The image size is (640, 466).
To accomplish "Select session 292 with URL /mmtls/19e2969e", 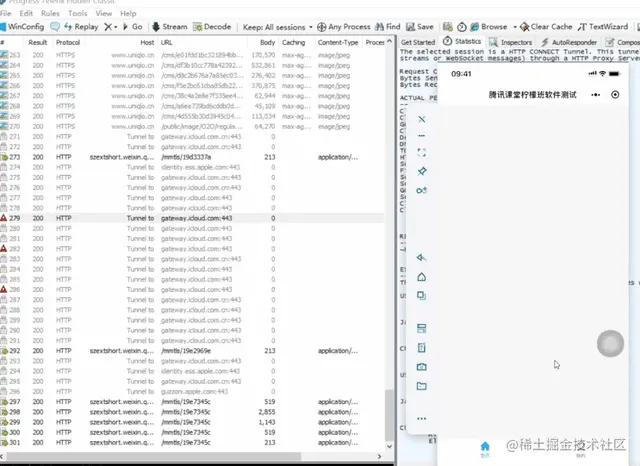I will pos(192,351).
